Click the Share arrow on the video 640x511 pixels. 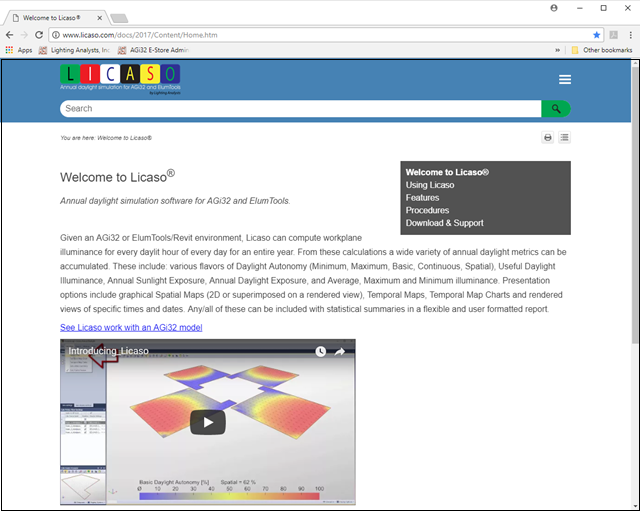[x=340, y=352]
